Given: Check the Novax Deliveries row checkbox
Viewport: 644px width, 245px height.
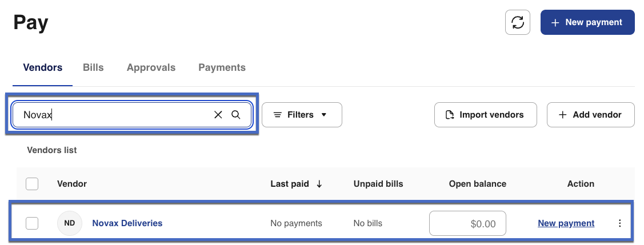Looking at the screenshot, I should pos(32,223).
